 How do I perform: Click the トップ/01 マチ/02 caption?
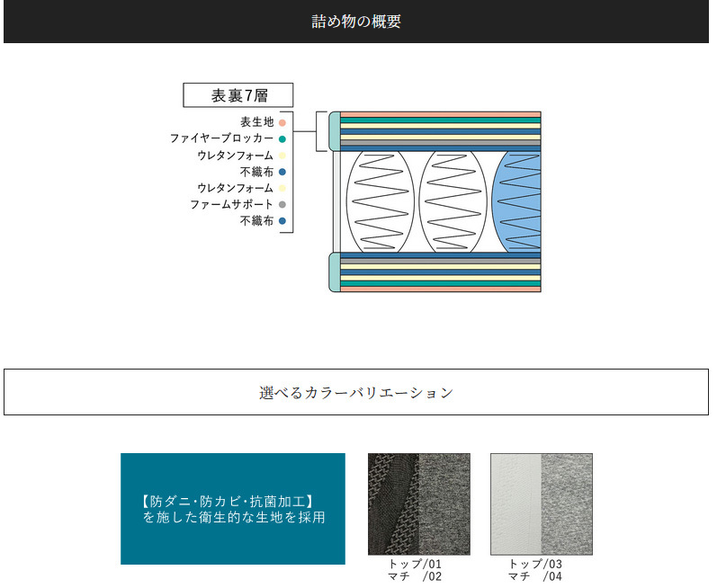pyautogui.click(x=415, y=570)
